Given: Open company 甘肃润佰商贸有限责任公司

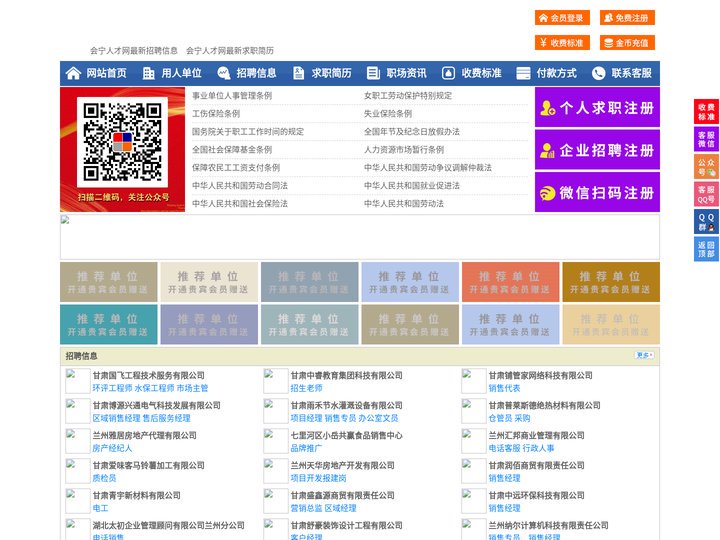Looking at the screenshot, I should tap(536, 465).
